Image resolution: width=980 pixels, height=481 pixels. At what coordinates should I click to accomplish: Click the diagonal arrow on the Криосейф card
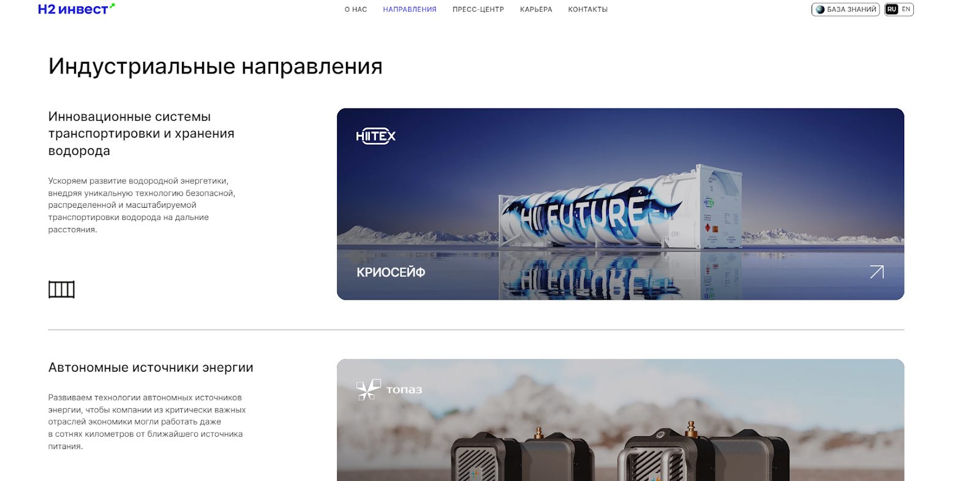click(x=876, y=272)
